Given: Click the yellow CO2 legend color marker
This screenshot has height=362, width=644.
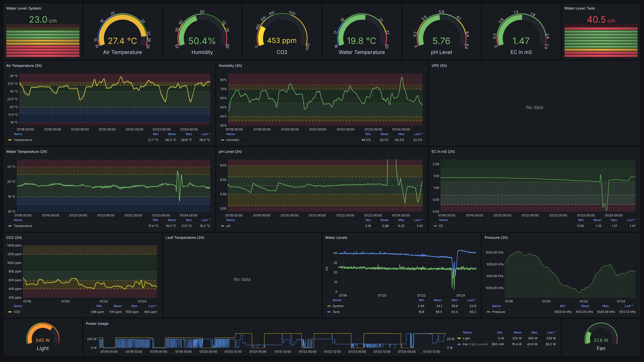Looking at the screenshot, I should pyautogui.click(x=10, y=312).
